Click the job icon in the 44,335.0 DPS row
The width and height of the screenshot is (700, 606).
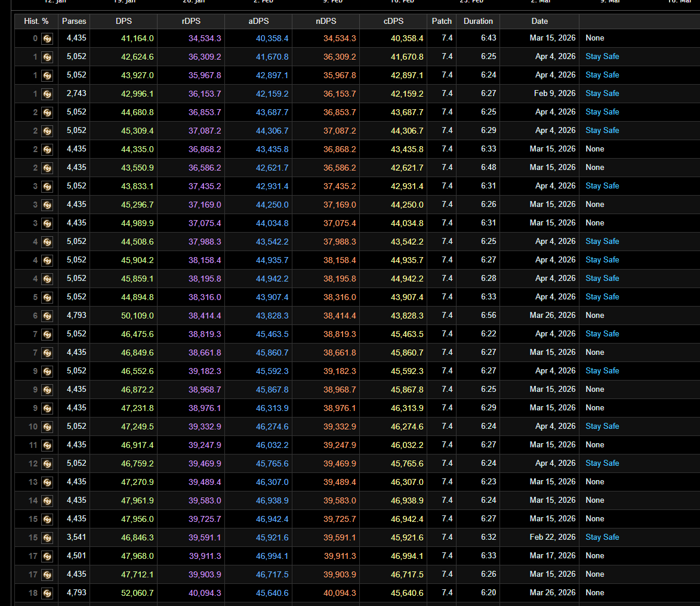click(x=47, y=150)
